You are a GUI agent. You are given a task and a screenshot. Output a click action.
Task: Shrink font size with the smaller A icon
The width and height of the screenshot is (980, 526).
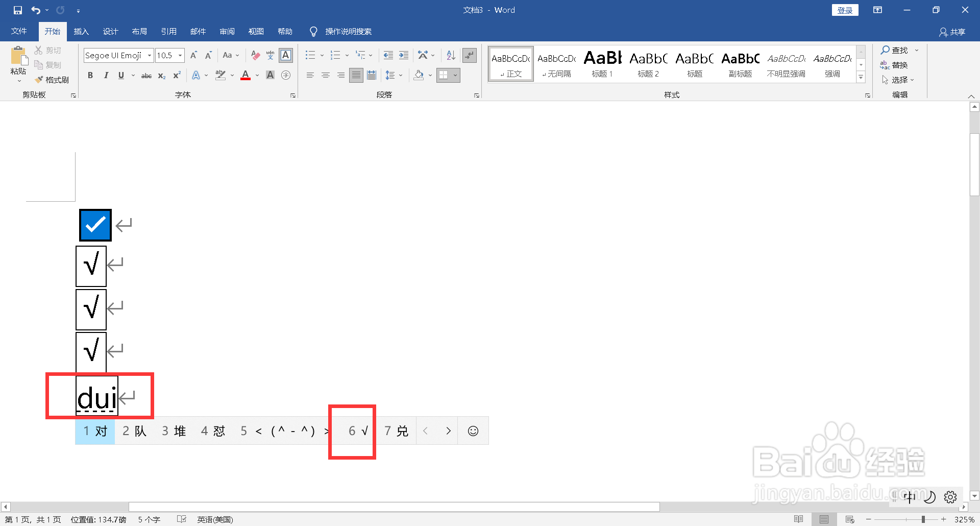208,55
